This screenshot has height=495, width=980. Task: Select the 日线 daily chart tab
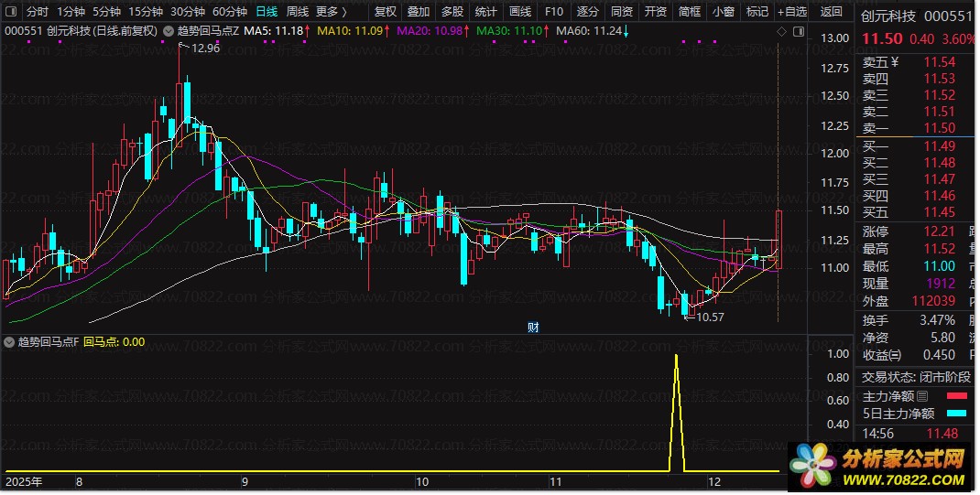click(x=267, y=11)
